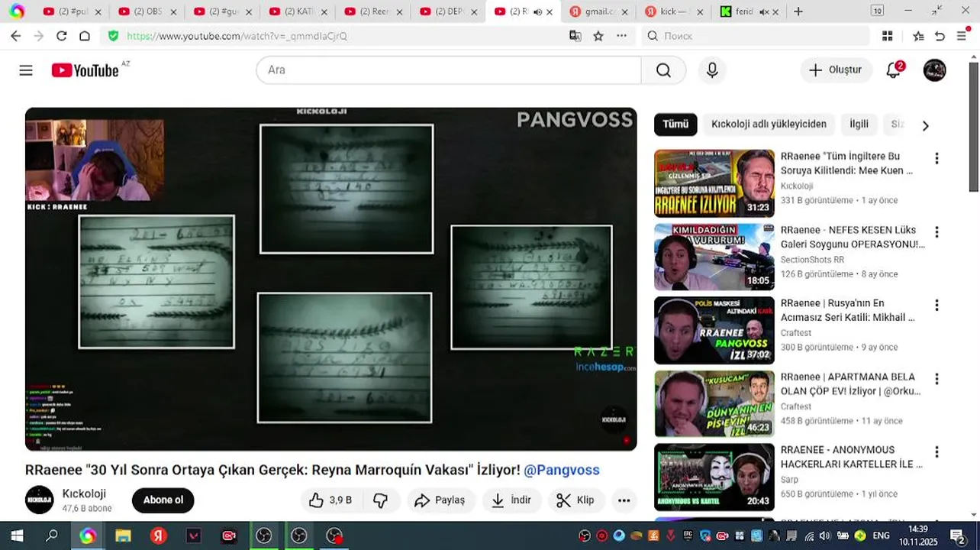Download the video with İndir
This screenshot has height=550, width=980.
click(511, 500)
